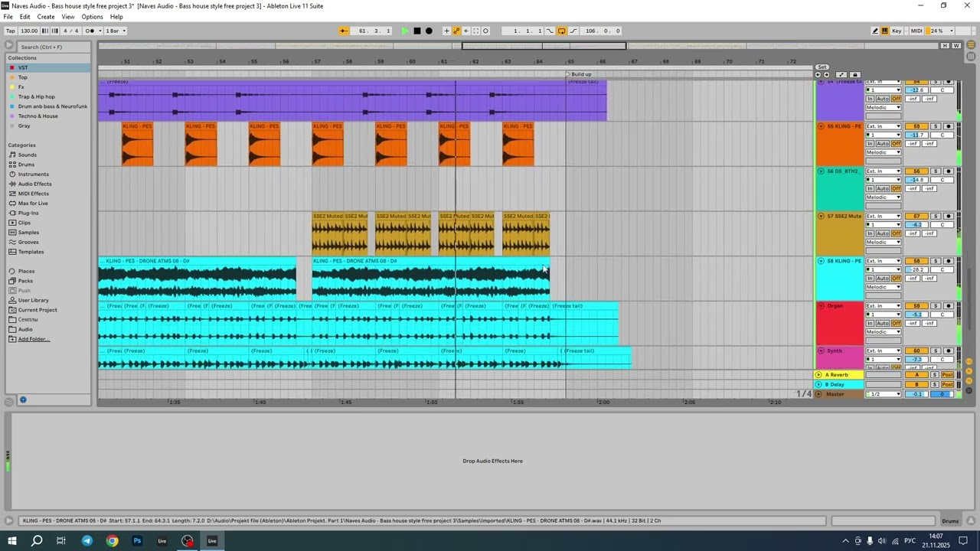Toggle the Loop switch
The width and height of the screenshot is (980, 551).
tap(561, 31)
